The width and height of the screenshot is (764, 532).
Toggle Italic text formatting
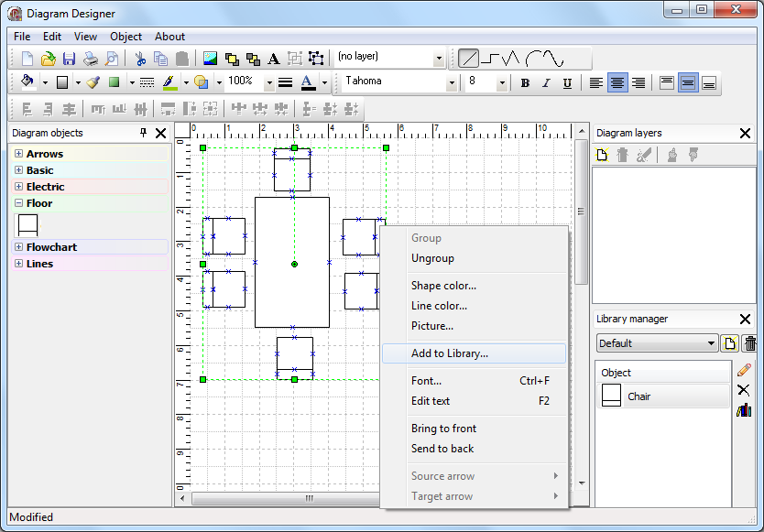click(x=546, y=82)
